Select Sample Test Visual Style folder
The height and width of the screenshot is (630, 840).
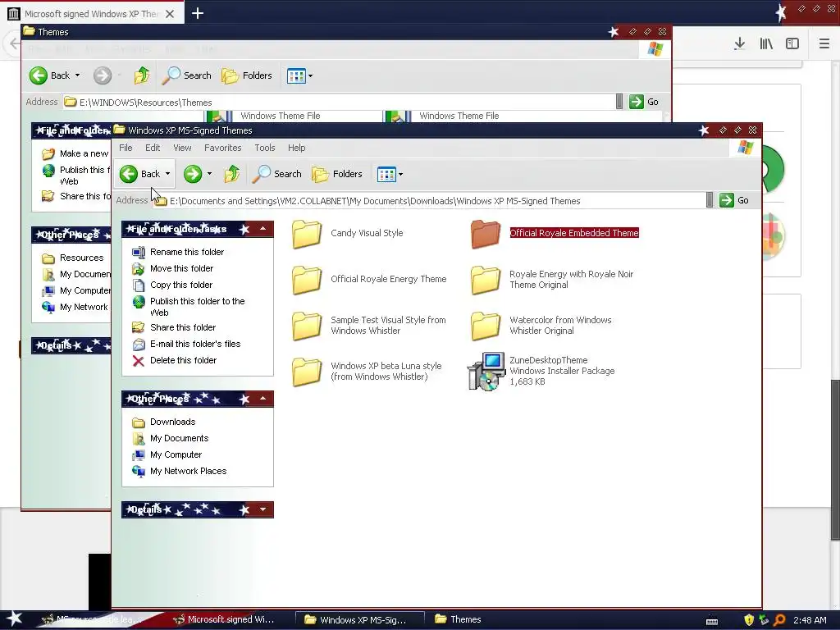coord(369,325)
